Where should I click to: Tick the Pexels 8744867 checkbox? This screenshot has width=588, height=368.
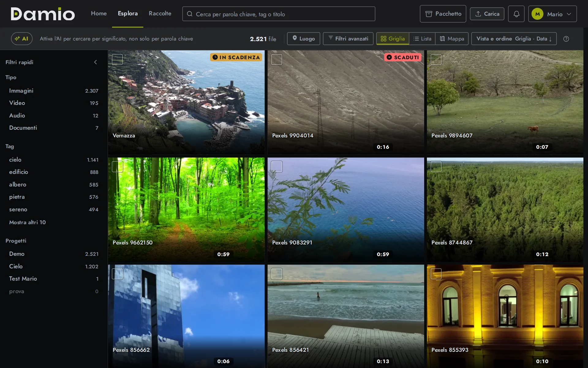click(436, 167)
